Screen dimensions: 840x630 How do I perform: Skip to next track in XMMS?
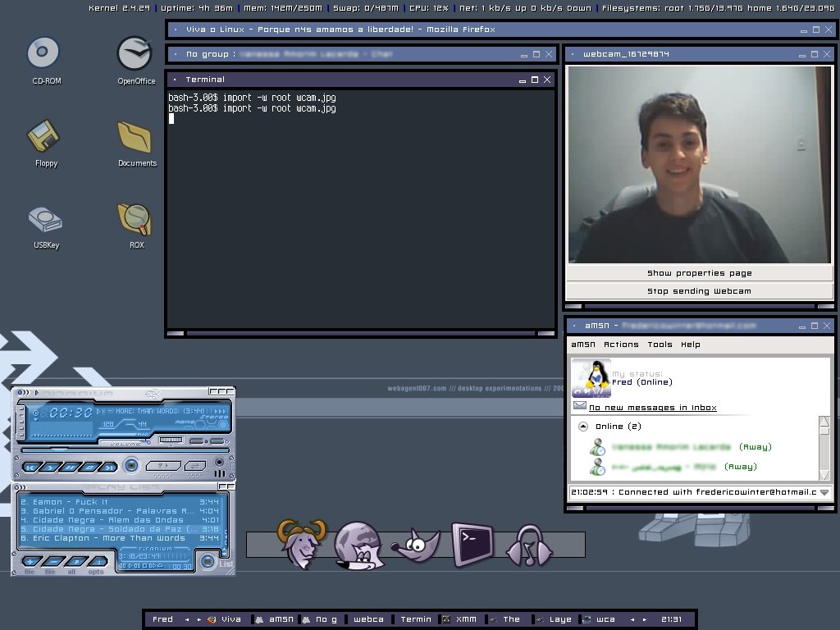coord(108,467)
